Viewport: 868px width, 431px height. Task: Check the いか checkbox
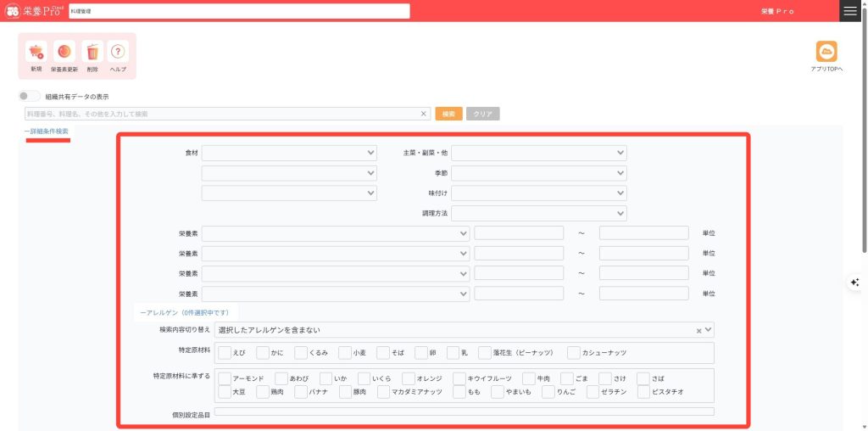[326, 378]
